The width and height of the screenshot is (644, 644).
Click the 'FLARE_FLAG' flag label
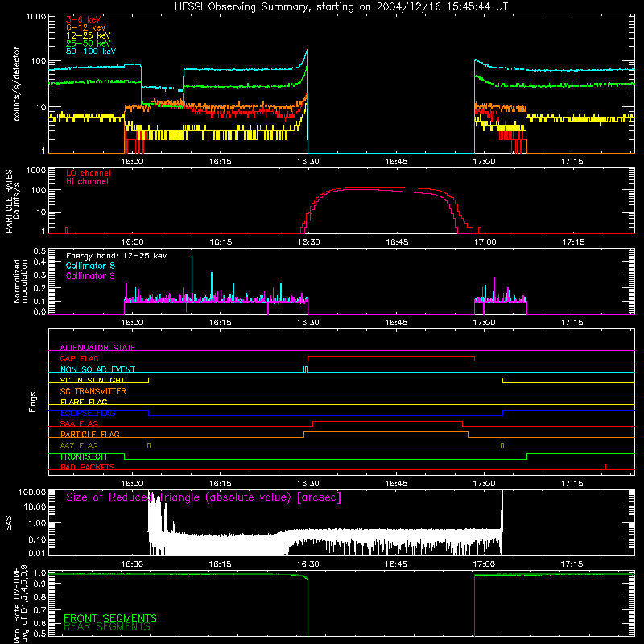coord(84,402)
